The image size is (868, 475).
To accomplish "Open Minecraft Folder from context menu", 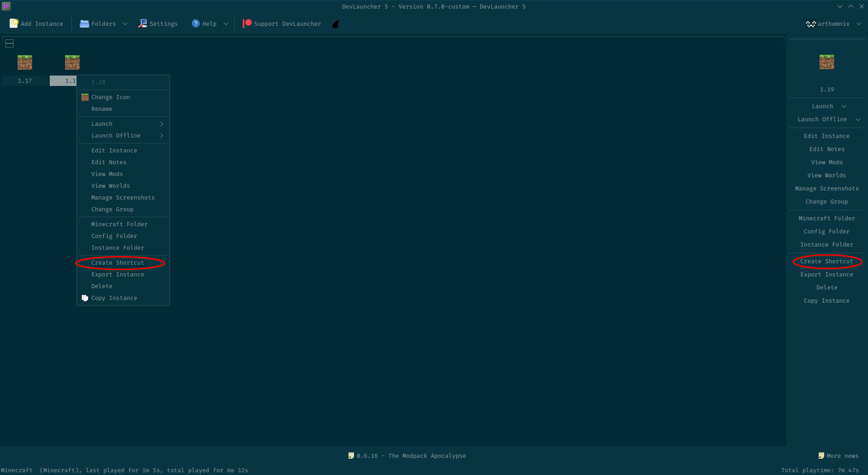I will pyautogui.click(x=123, y=224).
